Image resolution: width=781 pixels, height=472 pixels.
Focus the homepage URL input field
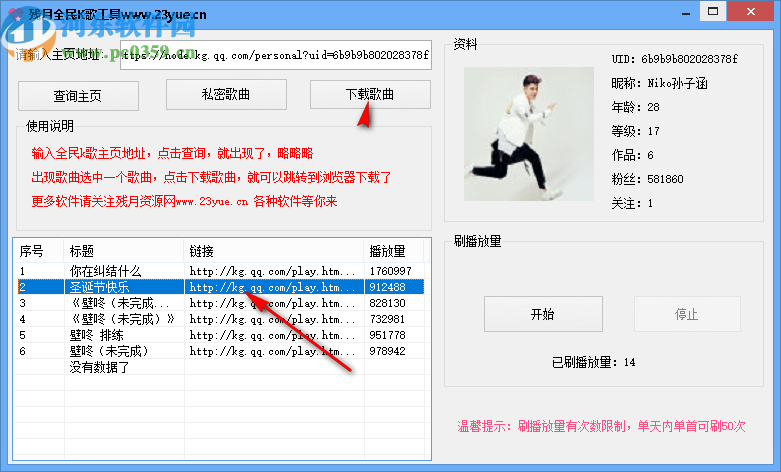[275, 55]
